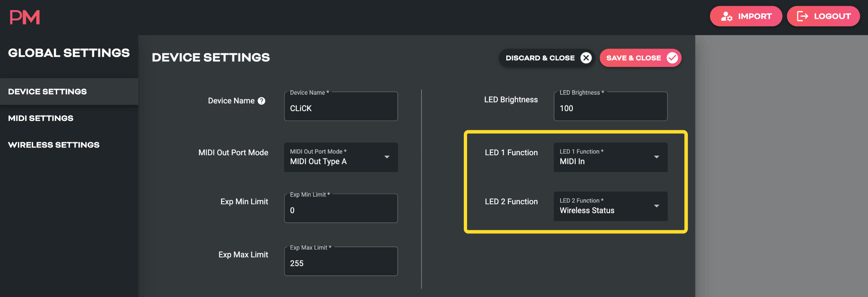This screenshot has width=868, height=297.
Task: Focus the Device Name input field
Action: (341, 106)
